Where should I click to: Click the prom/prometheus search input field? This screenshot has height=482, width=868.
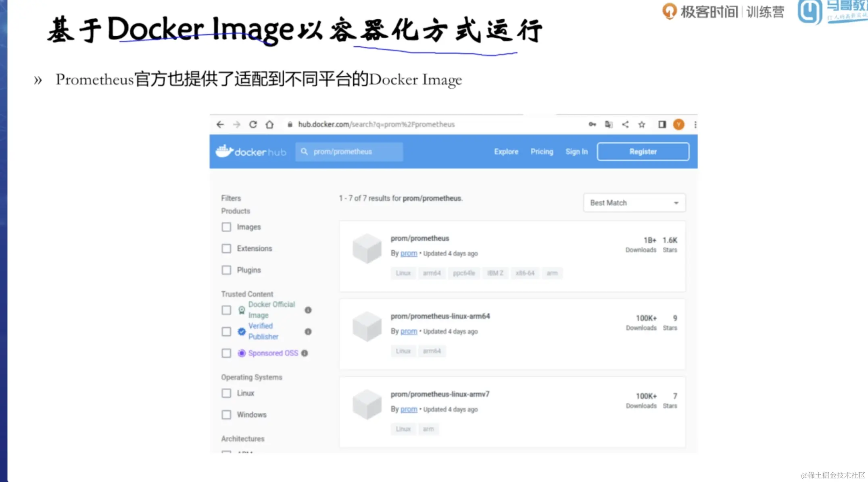tap(349, 152)
